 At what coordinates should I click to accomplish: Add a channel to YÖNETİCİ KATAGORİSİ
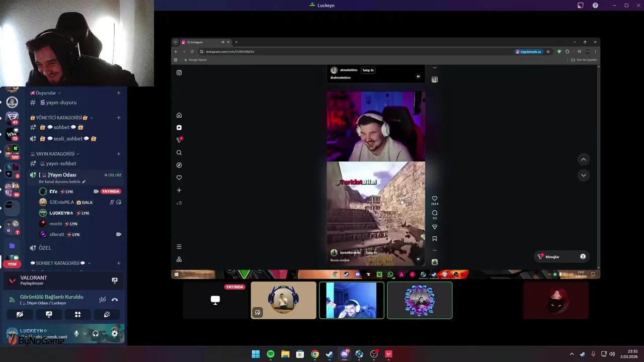click(119, 118)
